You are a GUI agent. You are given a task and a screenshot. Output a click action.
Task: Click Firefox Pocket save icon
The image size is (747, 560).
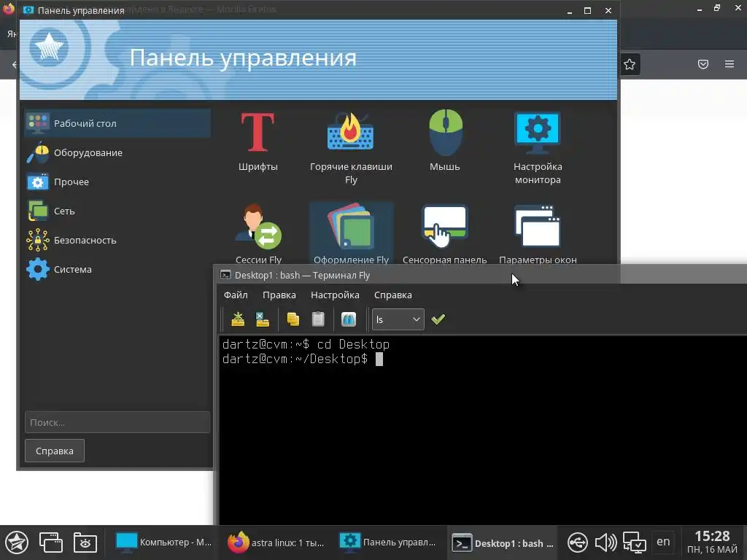(703, 64)
